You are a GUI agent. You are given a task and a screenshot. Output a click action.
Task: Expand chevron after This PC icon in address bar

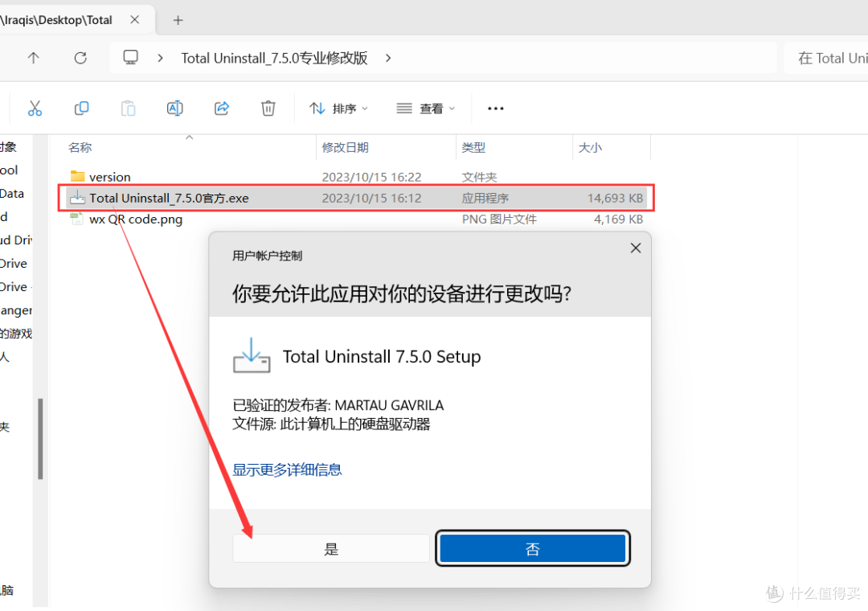coord(160,58)
